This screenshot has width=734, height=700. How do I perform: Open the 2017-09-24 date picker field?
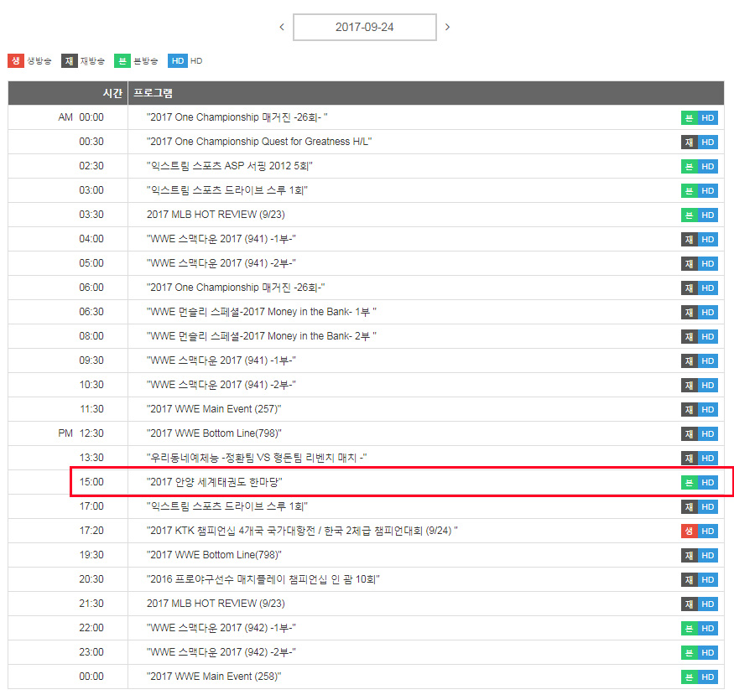tap(364, 27)
